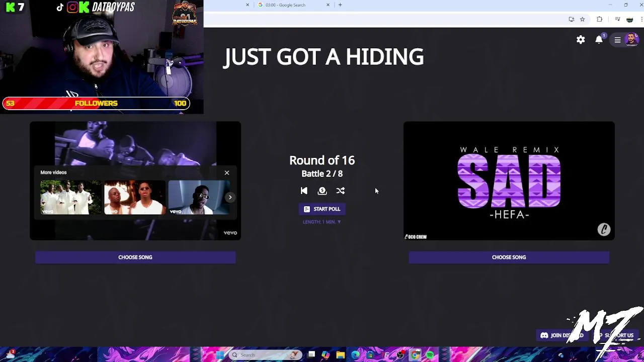Close the More videos overlay
The image size is (644, 362).
[x=227, y=173]
